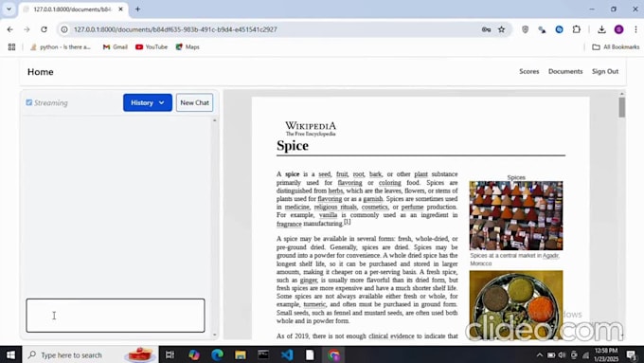Open the python bookmark

[x=61, y=47]
